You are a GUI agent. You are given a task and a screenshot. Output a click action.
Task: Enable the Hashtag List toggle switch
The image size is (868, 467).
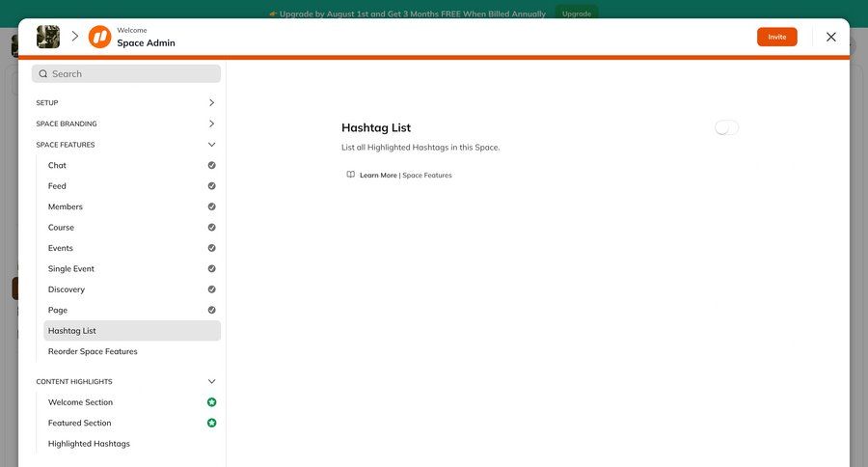coord(727,127)
